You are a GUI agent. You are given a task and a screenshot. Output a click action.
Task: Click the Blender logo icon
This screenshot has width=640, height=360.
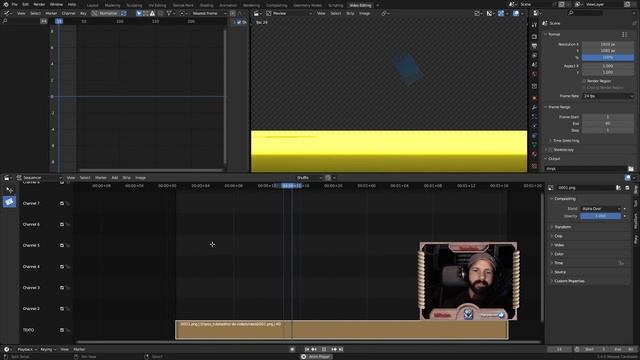[6, 4]
